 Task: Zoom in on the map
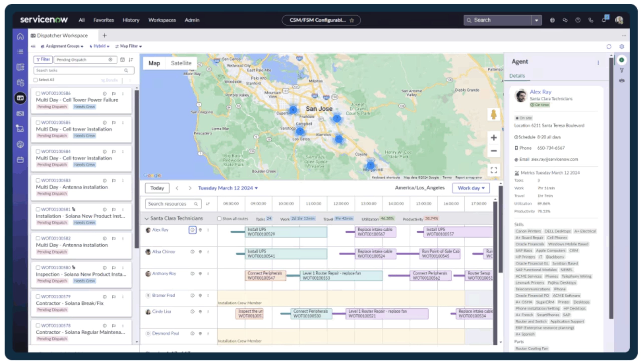tap(494, 137)
